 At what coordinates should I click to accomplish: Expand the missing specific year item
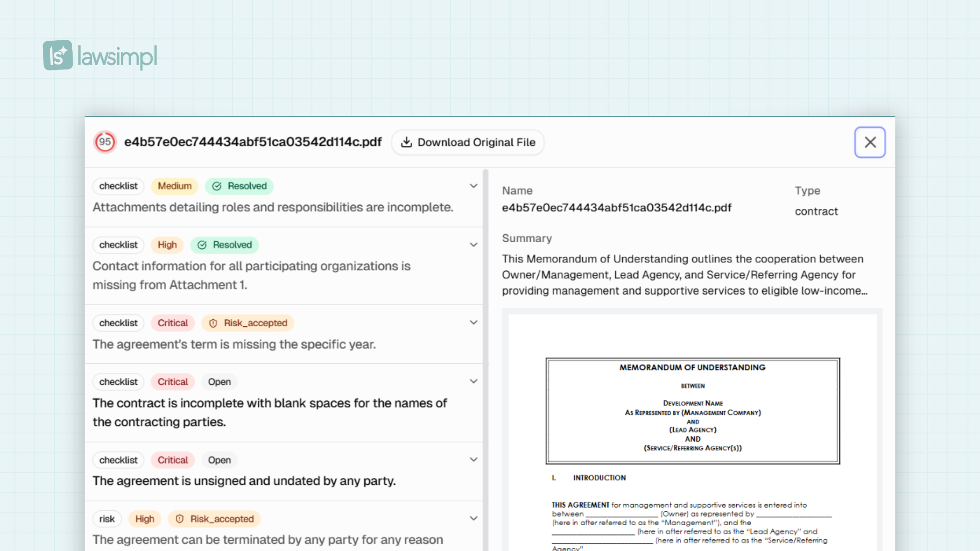click(x=473, y=323)
